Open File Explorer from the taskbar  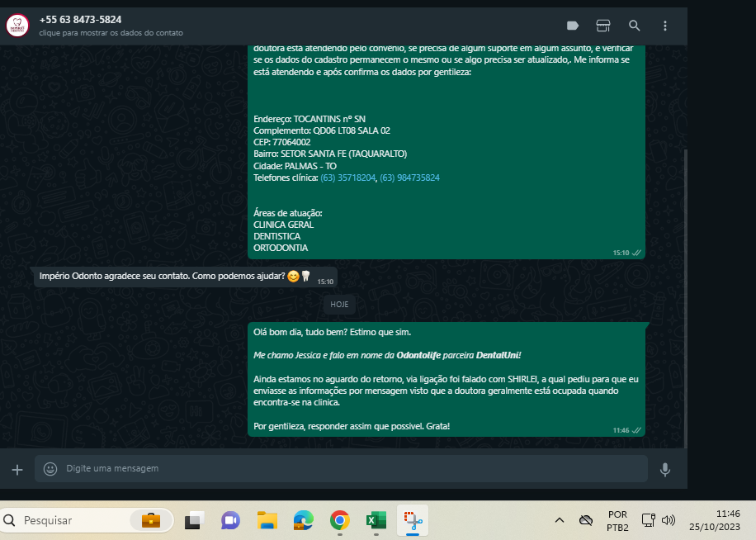pyautogui.click(x=267, y=521)
